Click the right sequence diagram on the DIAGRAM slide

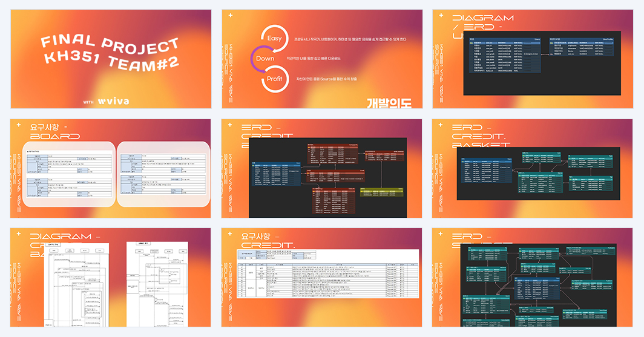click(x=157, y=284)
